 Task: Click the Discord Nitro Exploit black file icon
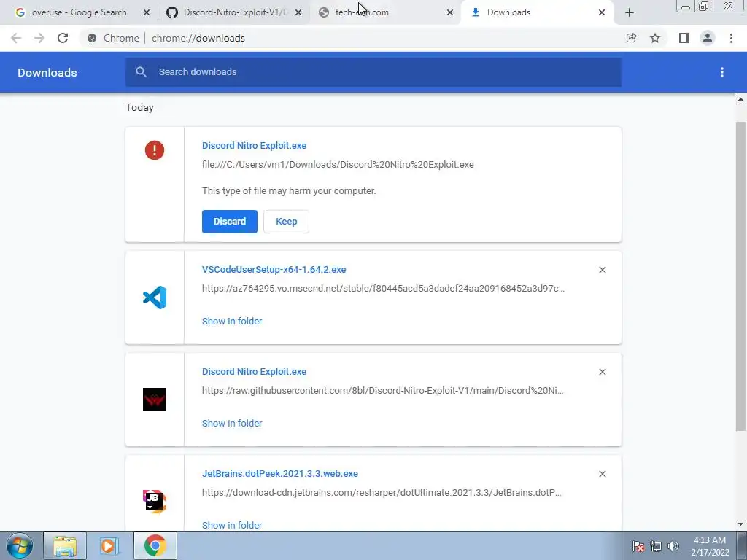tap(155, 400)
